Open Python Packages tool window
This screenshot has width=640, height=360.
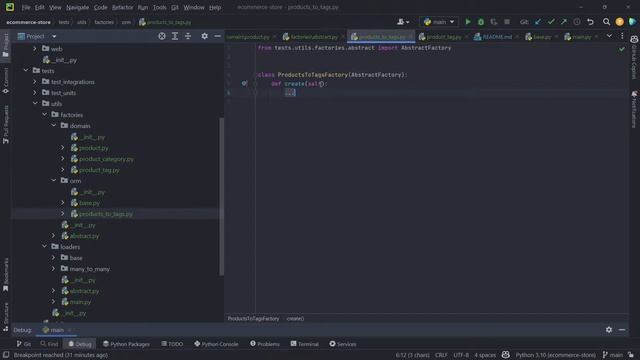pyautogui.click(x=126, y=344)
